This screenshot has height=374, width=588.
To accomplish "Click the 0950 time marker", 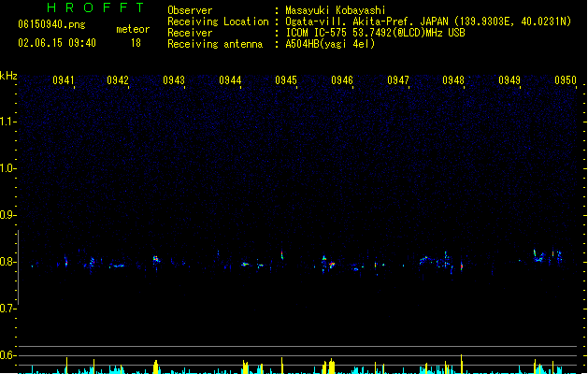I will click(x=566, y=80).
